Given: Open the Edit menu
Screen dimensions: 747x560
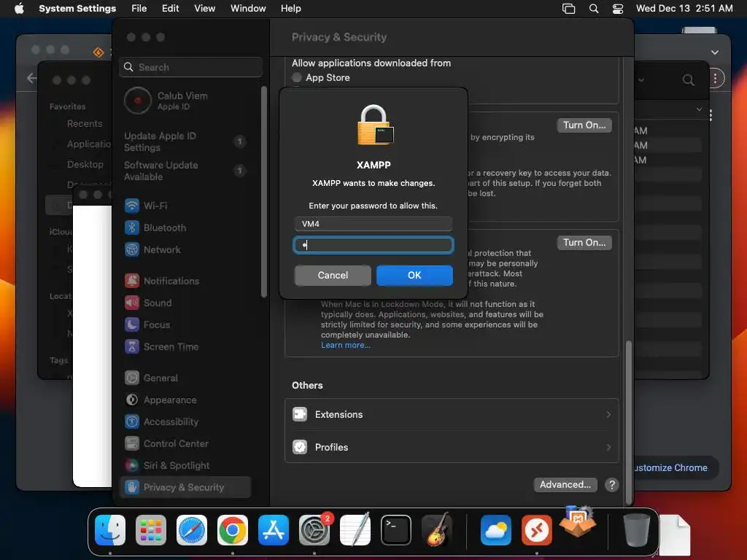Looking at the screenshot, I should (170, 9).
